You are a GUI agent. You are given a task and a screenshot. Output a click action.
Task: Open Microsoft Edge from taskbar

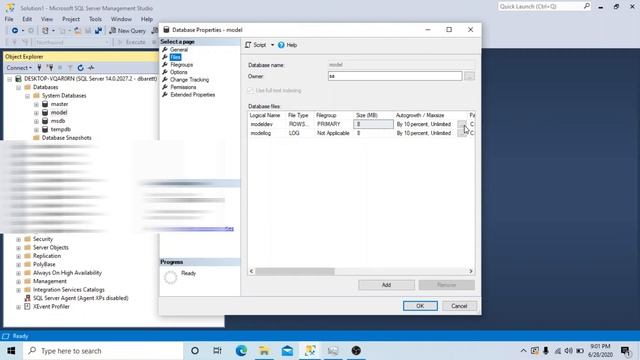(x=241, y=351)
